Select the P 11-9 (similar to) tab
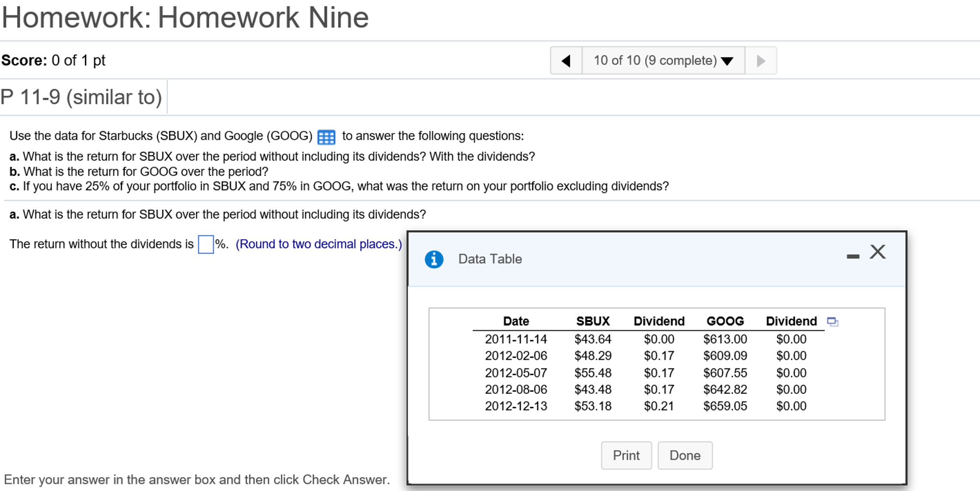 [x=82, y=97]
